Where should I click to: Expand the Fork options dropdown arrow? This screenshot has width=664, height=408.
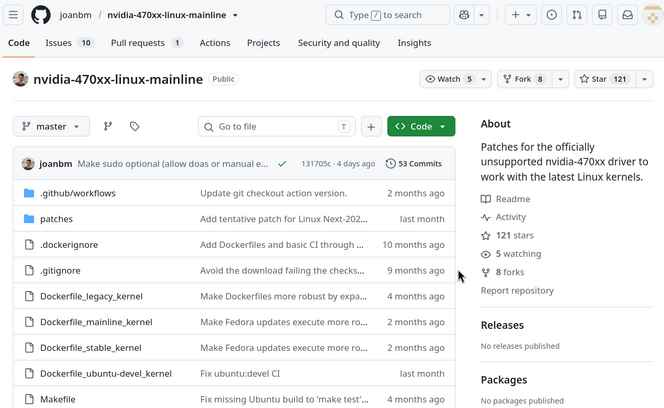coord(560,79)
